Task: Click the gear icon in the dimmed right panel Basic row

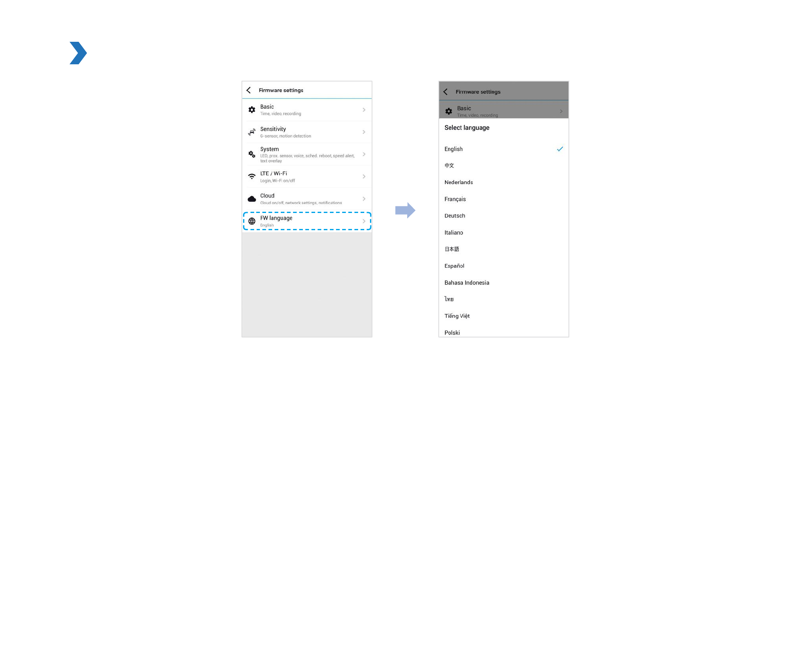Action: coord(449,111)
